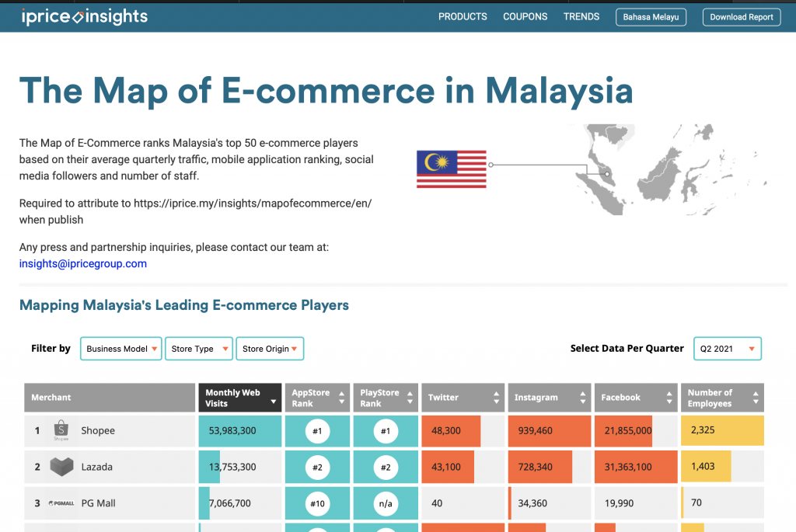The height and width of the screenshot is (532, 796).
Task: Click PG Mall AppStore rank #10 badge
Action: click(x=317, y=503)
